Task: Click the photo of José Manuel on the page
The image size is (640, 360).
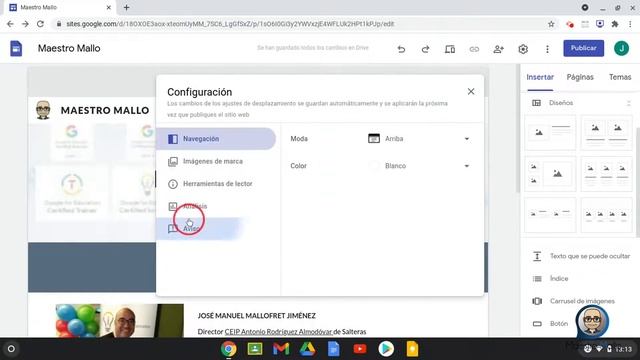Action: [x=120, y=320]
